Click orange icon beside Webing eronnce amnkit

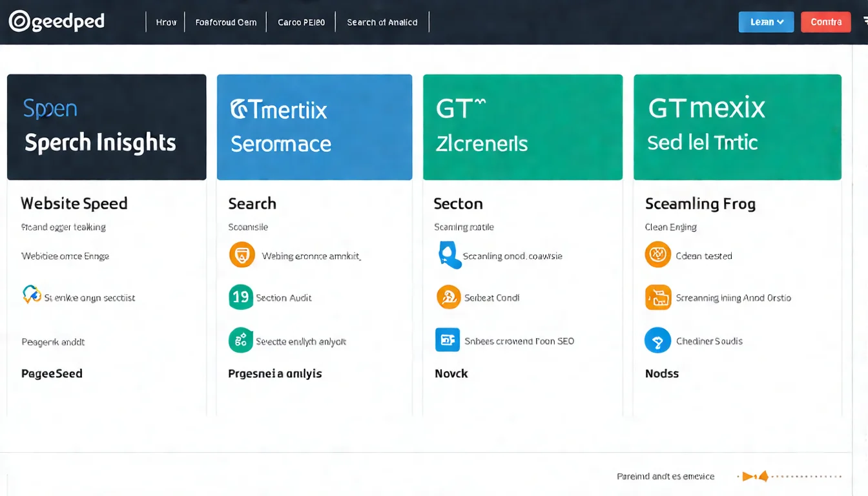[242, 255]
